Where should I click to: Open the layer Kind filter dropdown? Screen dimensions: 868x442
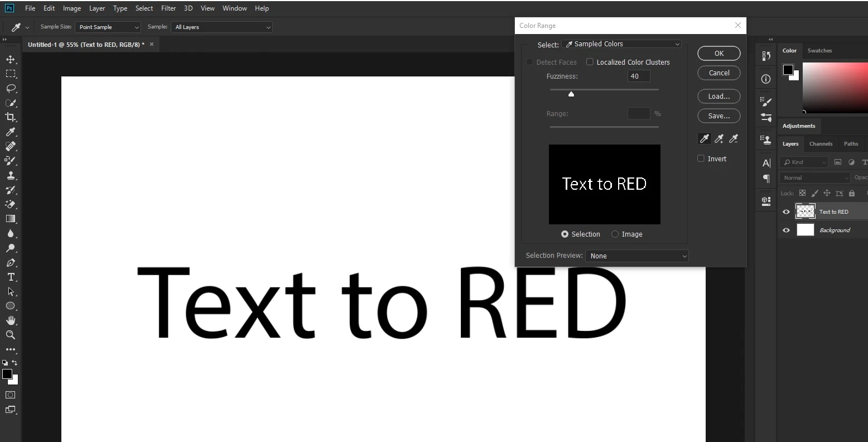point(804,162)
